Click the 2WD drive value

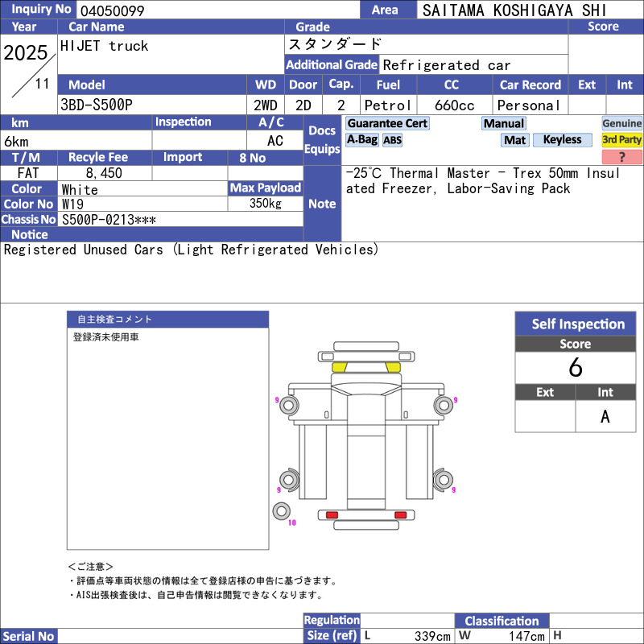point(266,105)
